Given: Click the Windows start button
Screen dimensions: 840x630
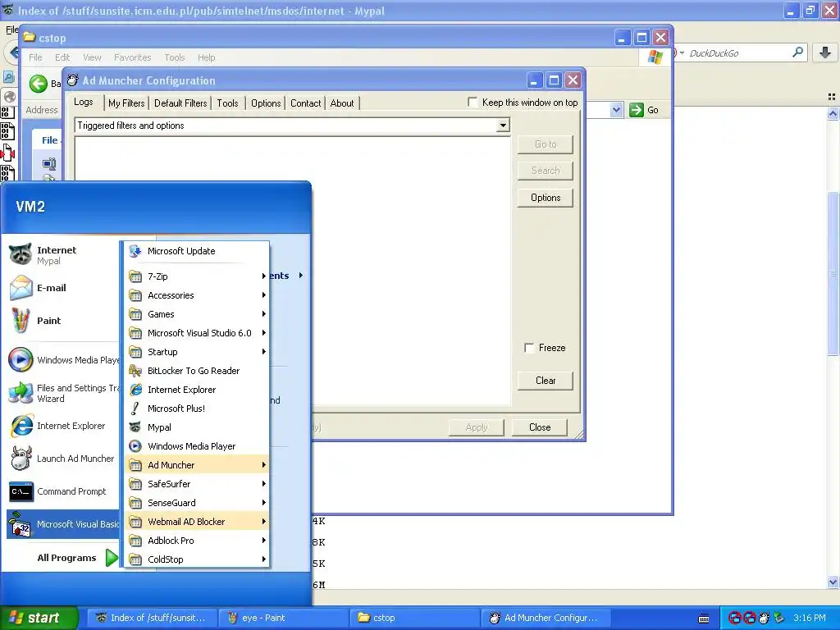Looking at the screenshot, I should pyautogui.click(x=39, y=618).
